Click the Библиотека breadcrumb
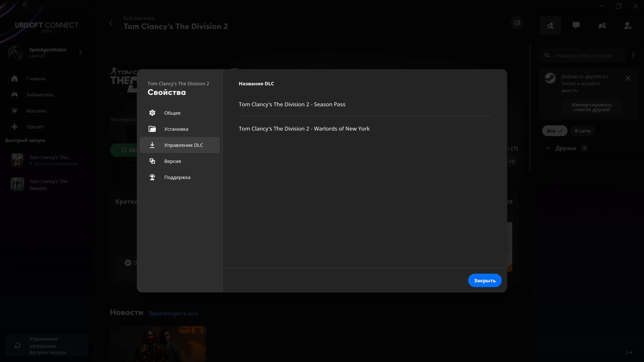This screenshot has width=644, height=362. [139, 18]
